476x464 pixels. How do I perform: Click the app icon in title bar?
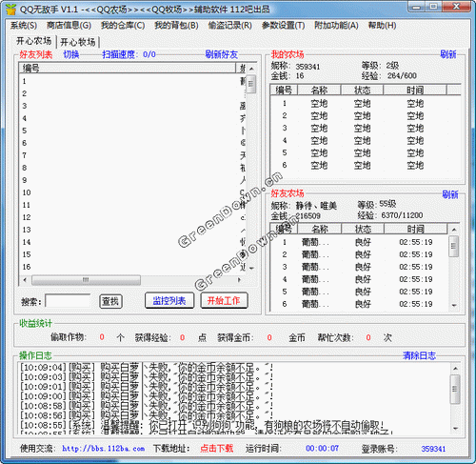tap(10, 10)
